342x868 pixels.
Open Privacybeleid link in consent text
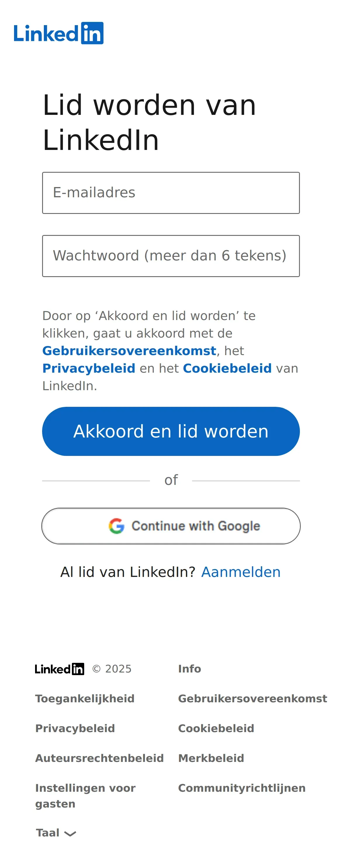coord(89,368)
